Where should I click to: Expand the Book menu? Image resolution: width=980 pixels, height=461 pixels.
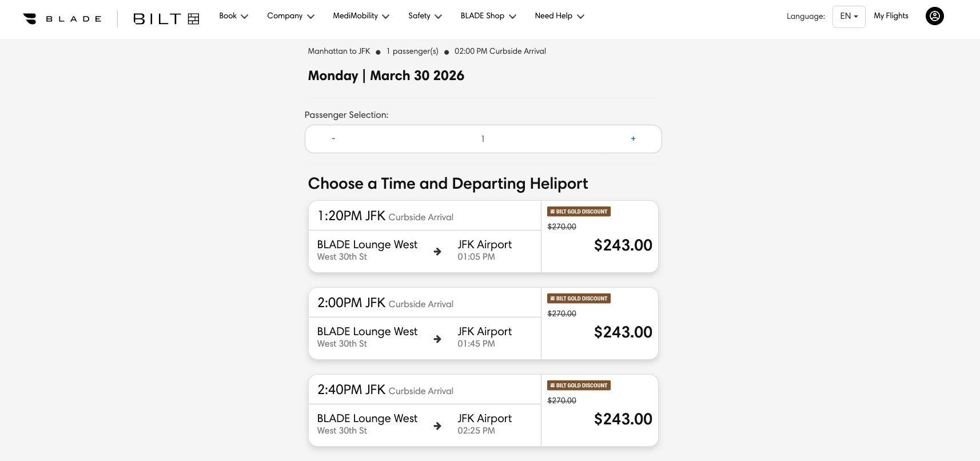point(233,16)
